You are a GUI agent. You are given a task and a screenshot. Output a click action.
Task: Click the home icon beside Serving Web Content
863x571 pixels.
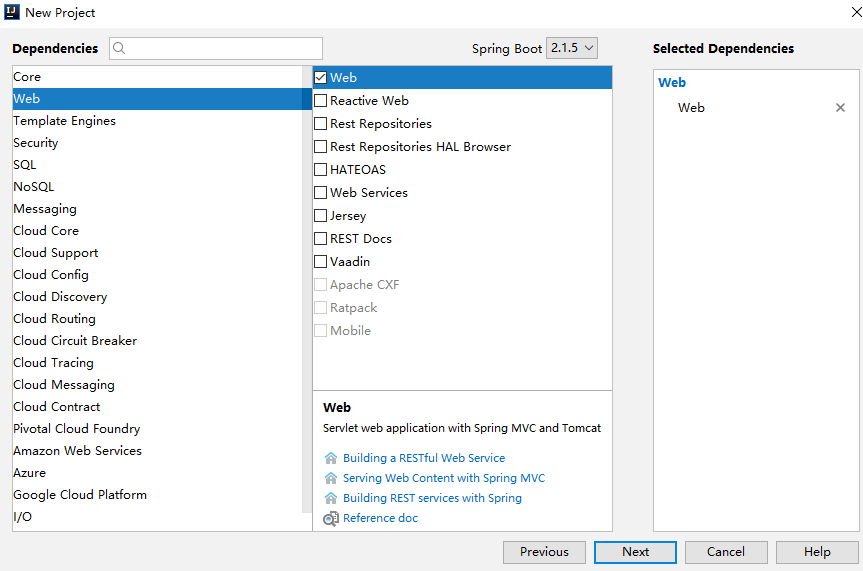331,478
